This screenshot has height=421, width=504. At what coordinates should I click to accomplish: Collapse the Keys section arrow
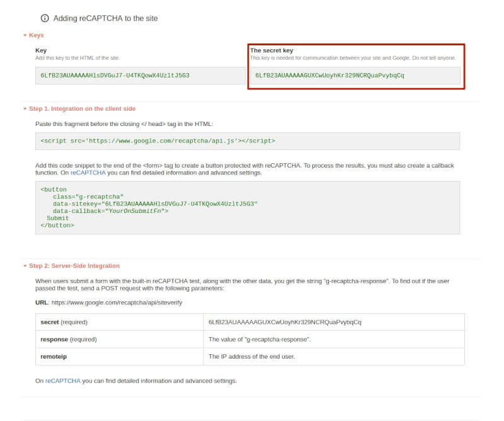25,35
